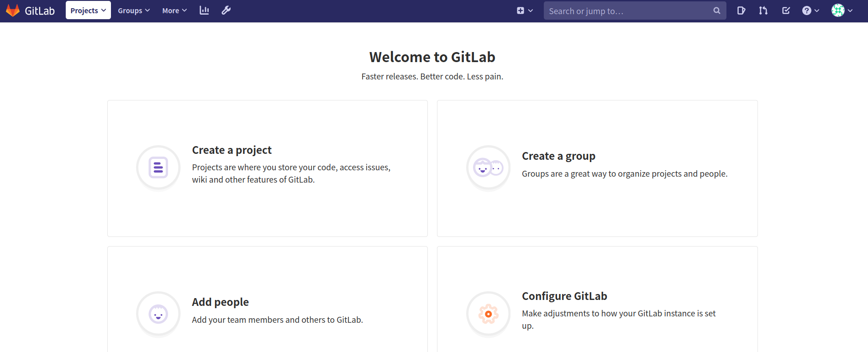Click the Create a project document icon
The image size is (868, 352).
pos(158,168)
